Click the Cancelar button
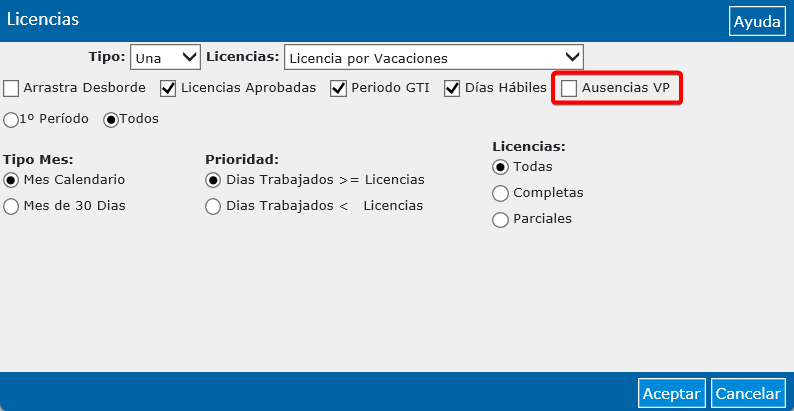 click(748, 393)
